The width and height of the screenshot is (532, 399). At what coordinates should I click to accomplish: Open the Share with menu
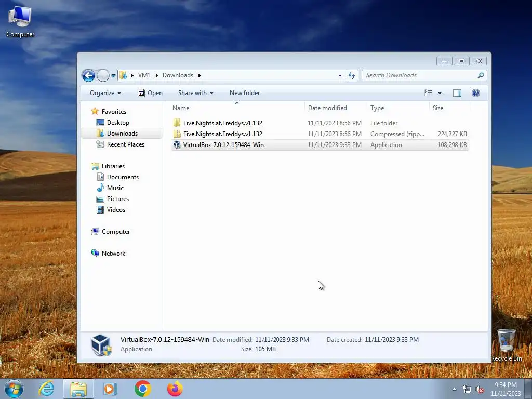pos(196,93)
